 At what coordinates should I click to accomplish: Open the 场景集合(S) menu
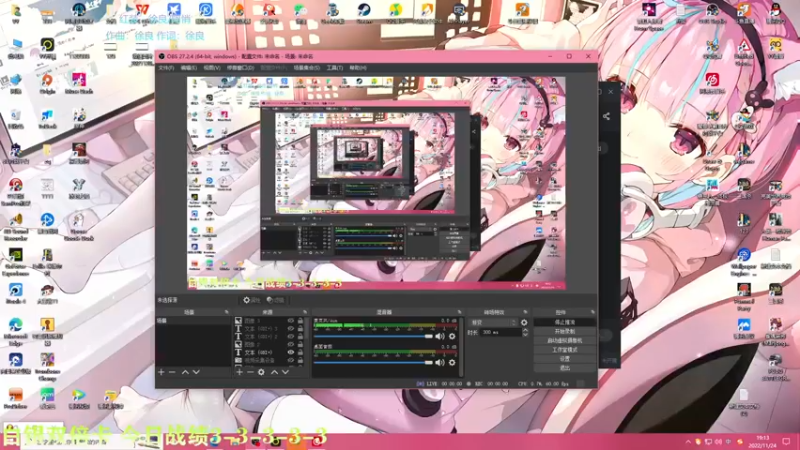306,68
